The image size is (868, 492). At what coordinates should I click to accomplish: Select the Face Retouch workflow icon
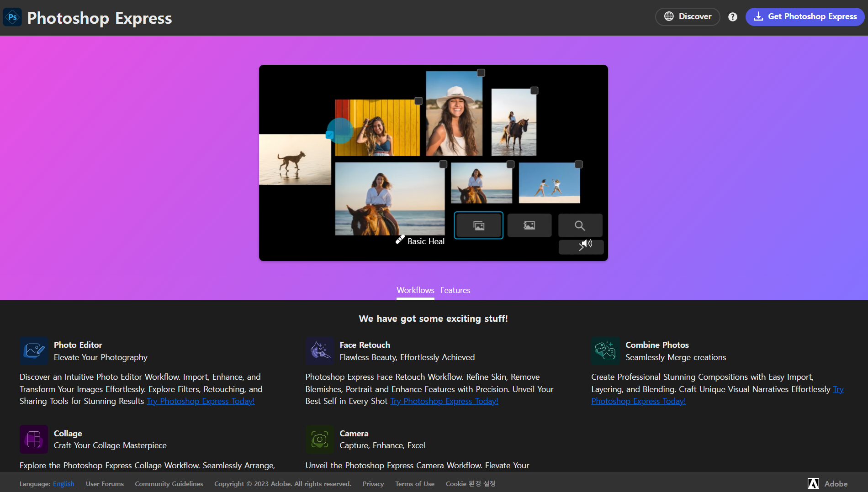pos(320,351)
